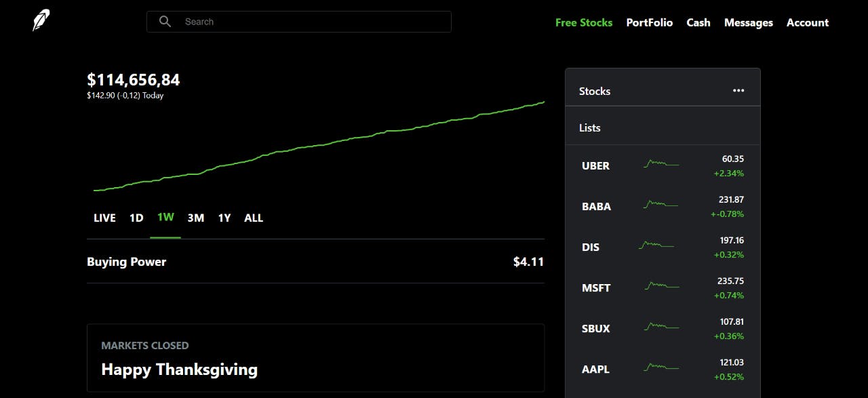Click into the Search input field
The width and height of the screenshot is (868, 398).
[299, 22]
